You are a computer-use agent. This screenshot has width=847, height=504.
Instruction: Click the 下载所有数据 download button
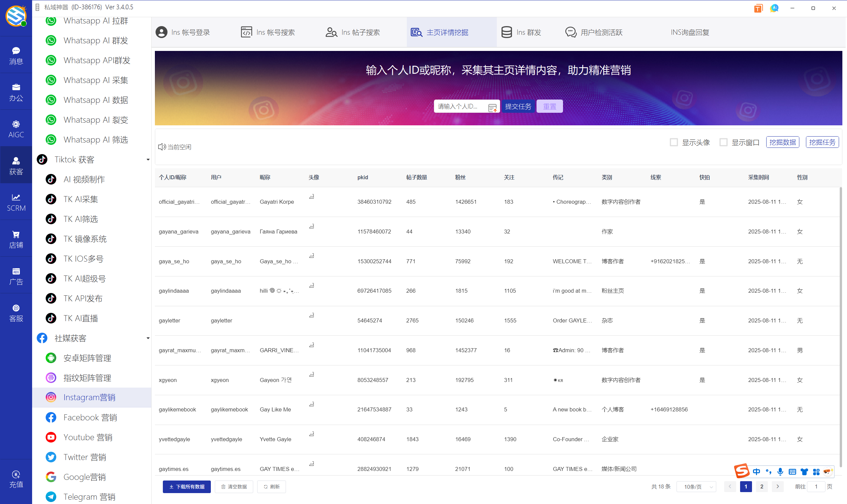[187, 487]
